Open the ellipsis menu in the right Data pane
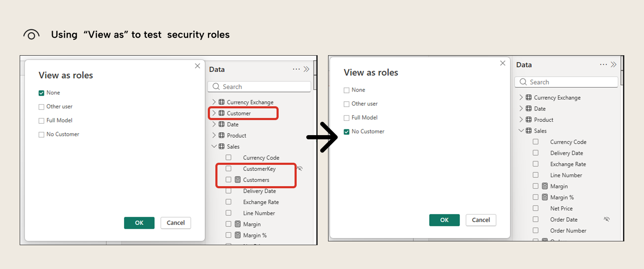 click(x=603, y=65)
